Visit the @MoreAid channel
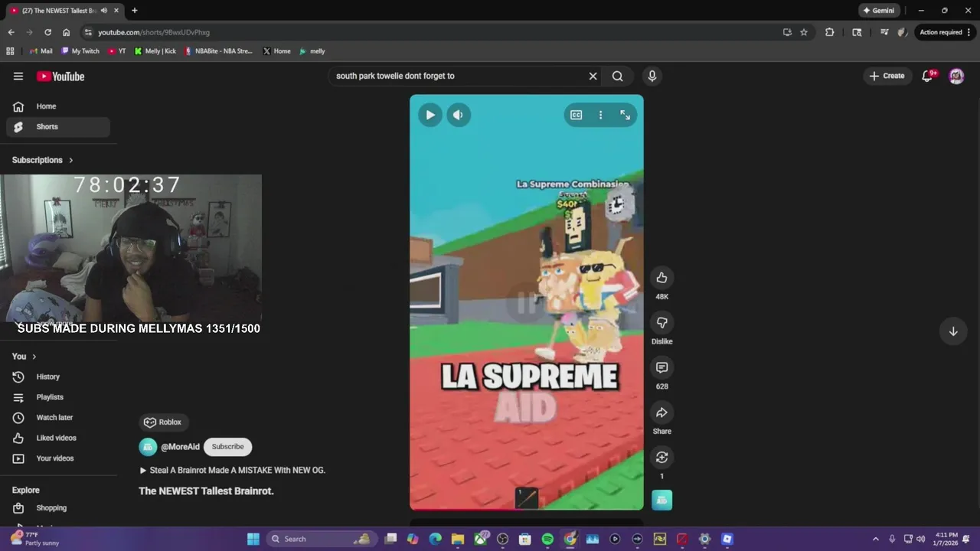The image size is (980, 551). tap(180, 447)
